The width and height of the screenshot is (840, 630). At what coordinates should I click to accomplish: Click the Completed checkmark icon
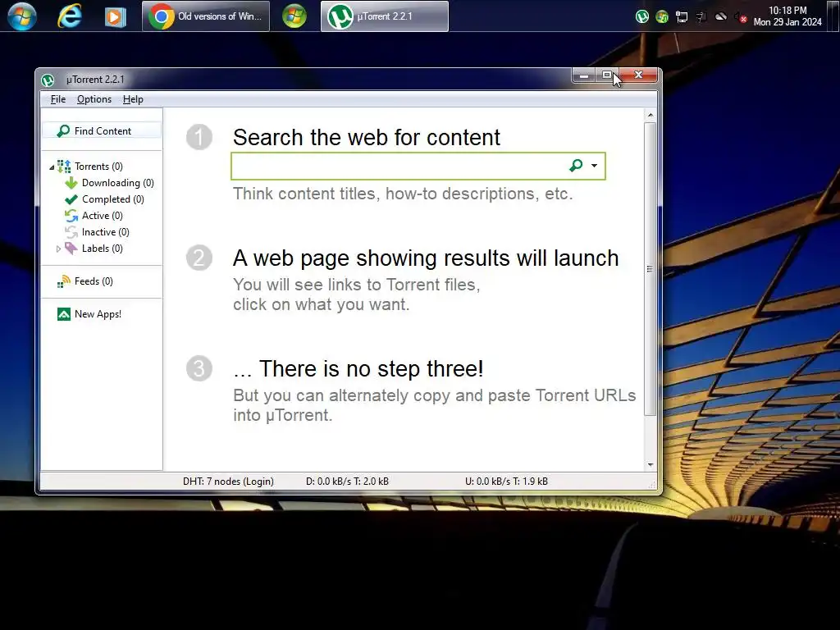(71, 199)
